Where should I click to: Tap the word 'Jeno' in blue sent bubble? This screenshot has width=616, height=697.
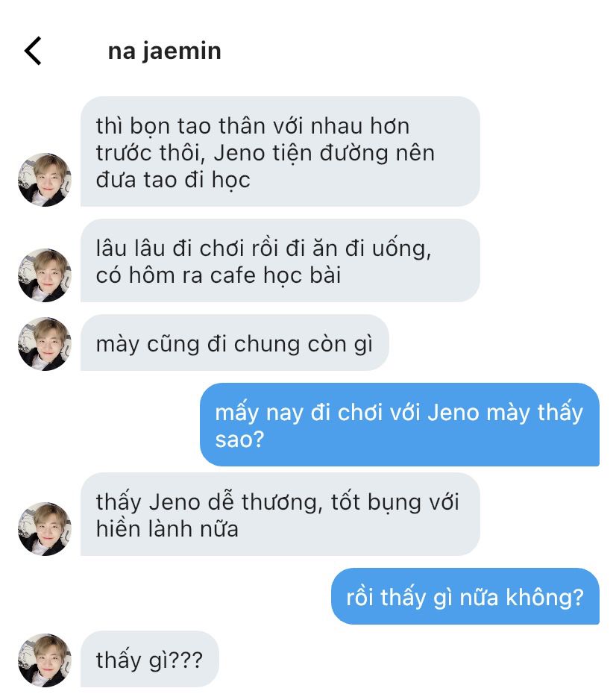tap(453, 413)
